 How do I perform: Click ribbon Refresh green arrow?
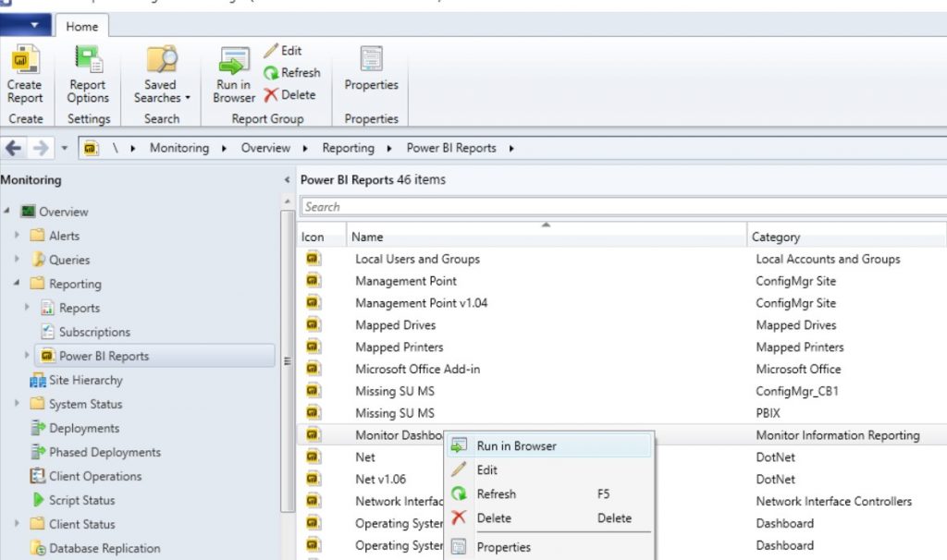(271, 73)
